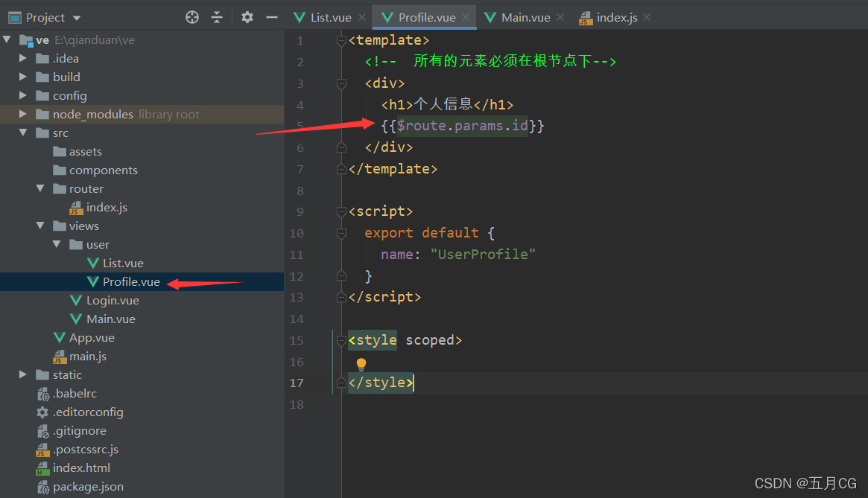The height and width of the screenshot is (498, 868).
Task: Collapse the user folder
Action: (57, 244)
